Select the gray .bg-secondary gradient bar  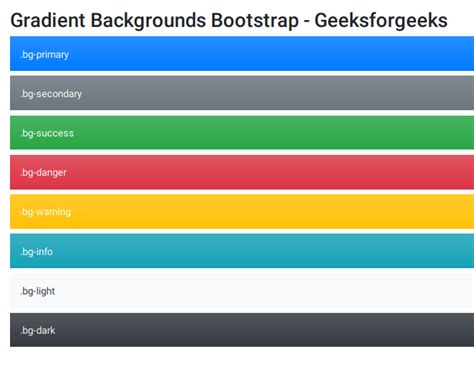click(242, 93)
